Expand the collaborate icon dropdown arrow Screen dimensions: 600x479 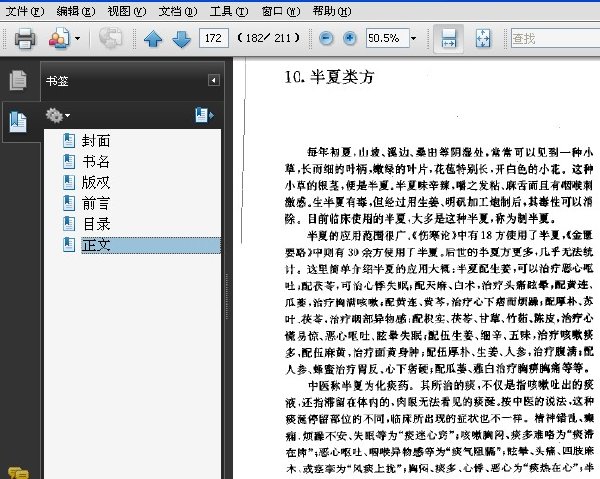[78, 38]
